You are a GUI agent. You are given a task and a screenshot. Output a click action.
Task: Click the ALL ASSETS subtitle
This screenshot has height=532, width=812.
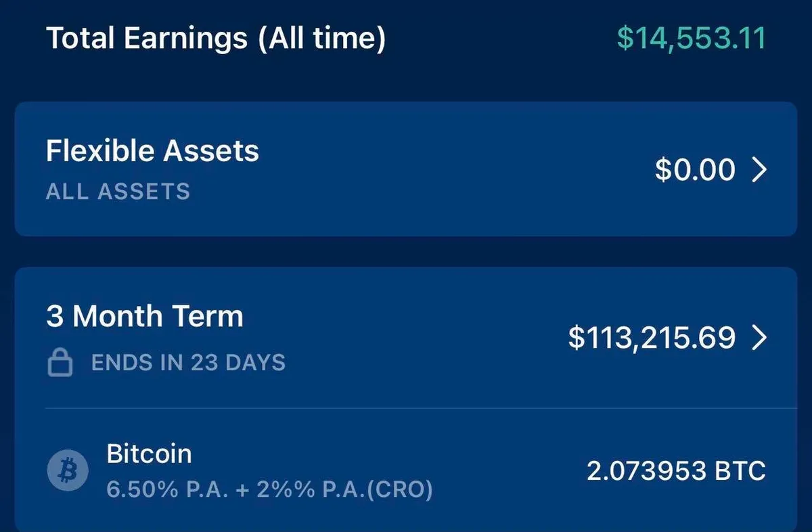118,192
